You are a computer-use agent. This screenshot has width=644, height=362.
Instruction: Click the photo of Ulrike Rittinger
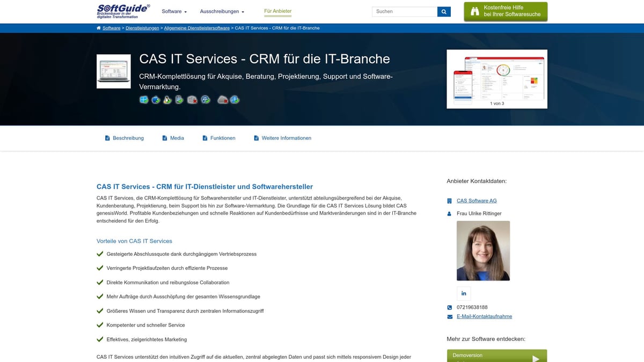point(483,251)
